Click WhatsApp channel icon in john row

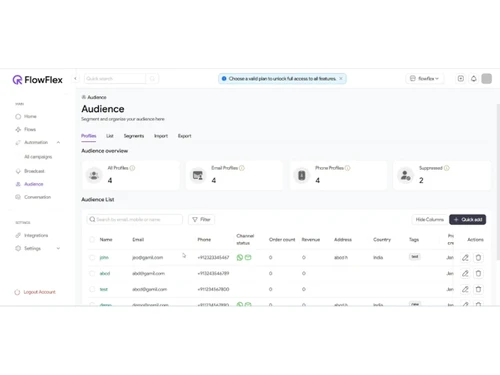coord(240,257)
